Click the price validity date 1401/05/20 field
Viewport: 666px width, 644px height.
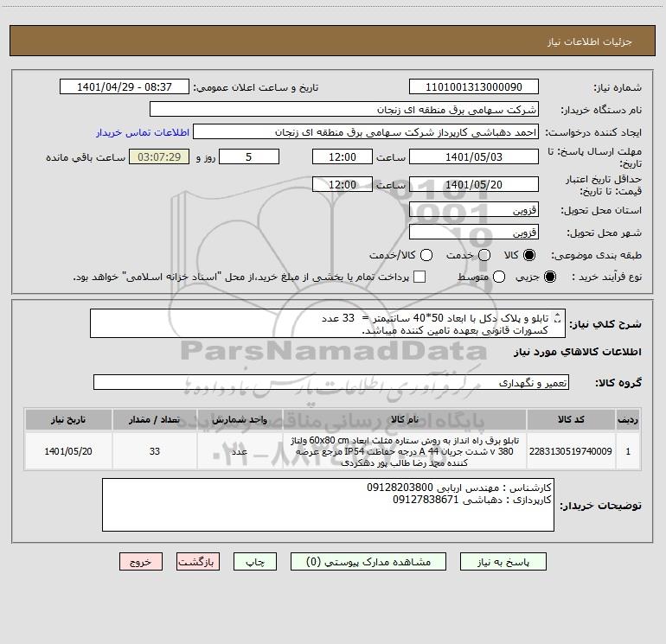[x=474, y=185]
